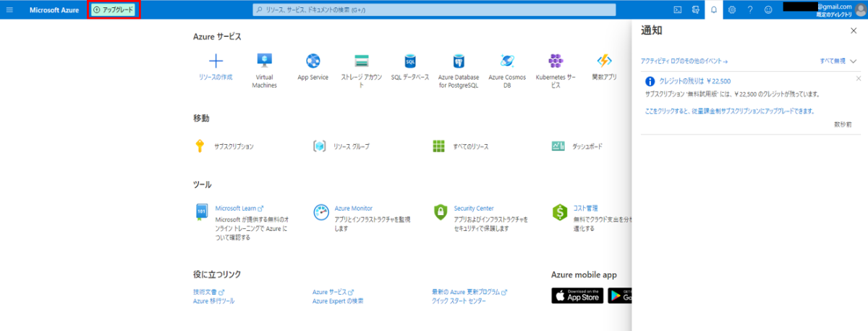Click the Azure Monitor gauge icon

click(x=321, y=212)
